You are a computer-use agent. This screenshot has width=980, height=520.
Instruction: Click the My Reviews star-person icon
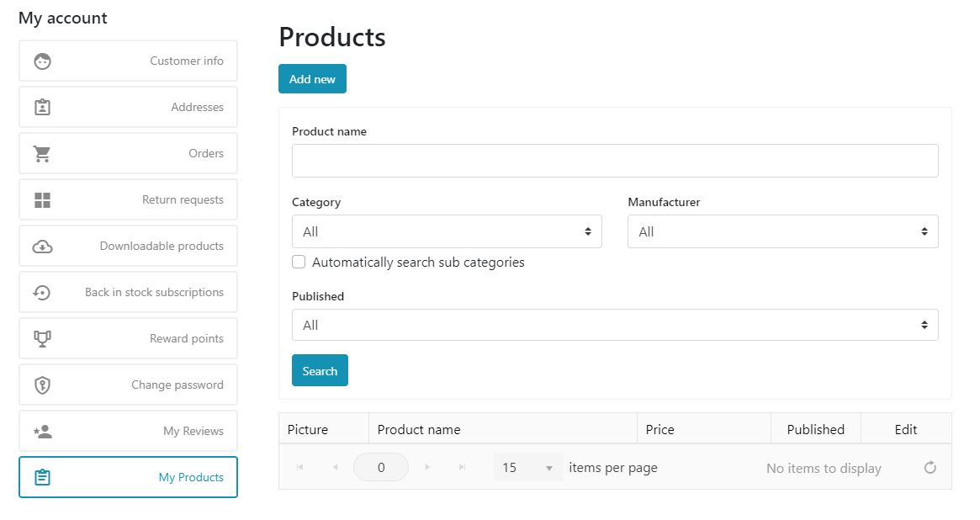pyautogui.click(x=43, y=432)
